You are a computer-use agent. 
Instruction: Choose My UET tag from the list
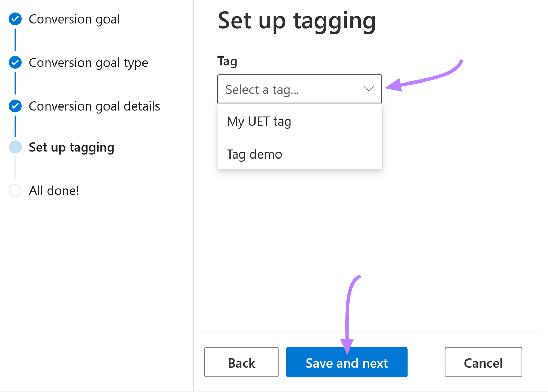pos(259,122)
